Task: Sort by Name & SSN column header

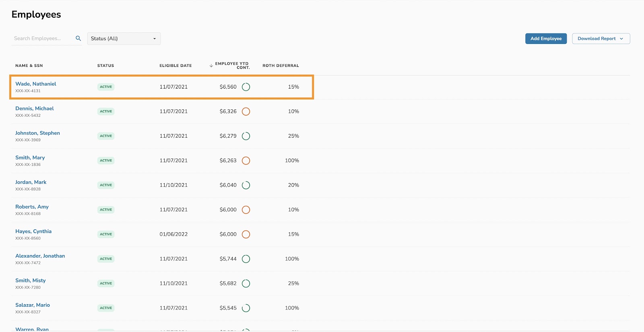Action: [x=29, y=66]
